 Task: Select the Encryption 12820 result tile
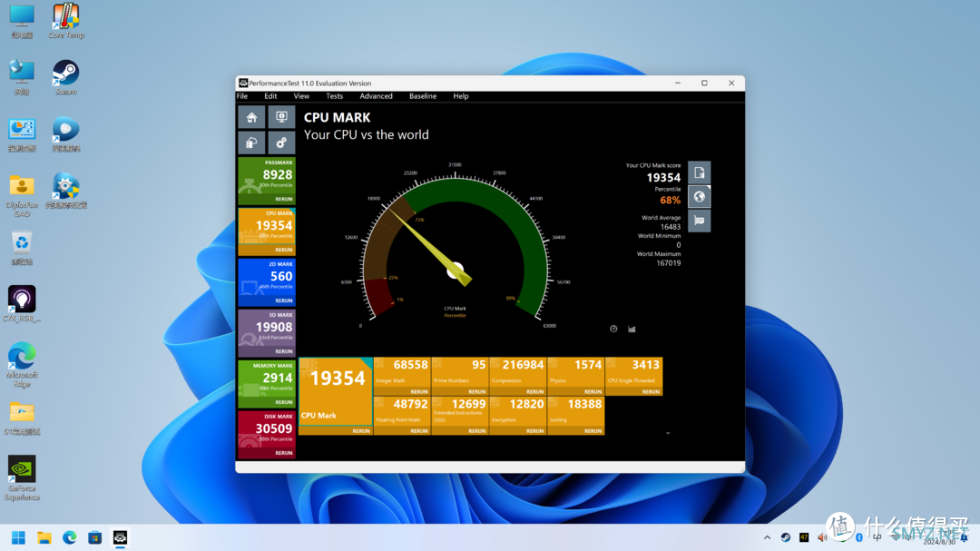coord(517,416)
